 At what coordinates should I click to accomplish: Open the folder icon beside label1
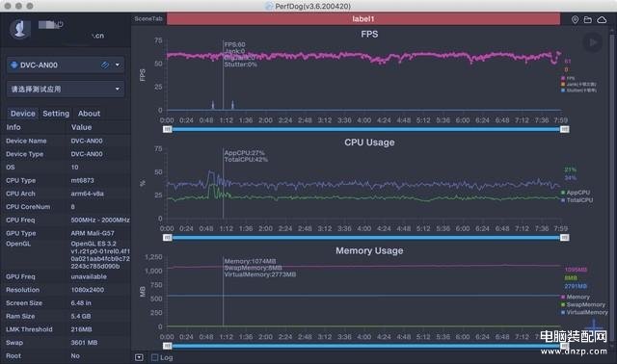[587, 19]
